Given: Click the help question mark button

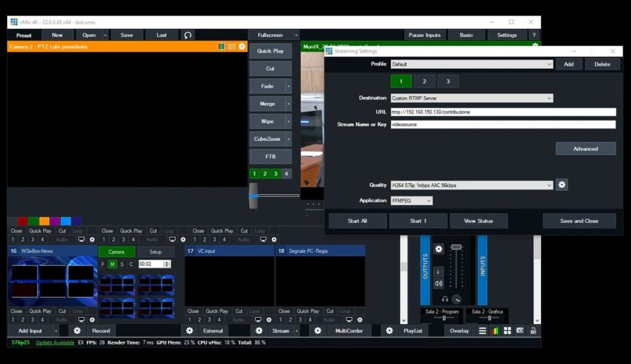Looking at the screenshot, I should (534, 35).
